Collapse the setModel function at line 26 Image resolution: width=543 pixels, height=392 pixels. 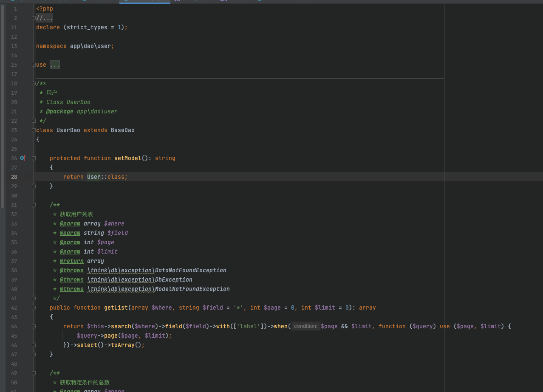[x=34, y=158]
